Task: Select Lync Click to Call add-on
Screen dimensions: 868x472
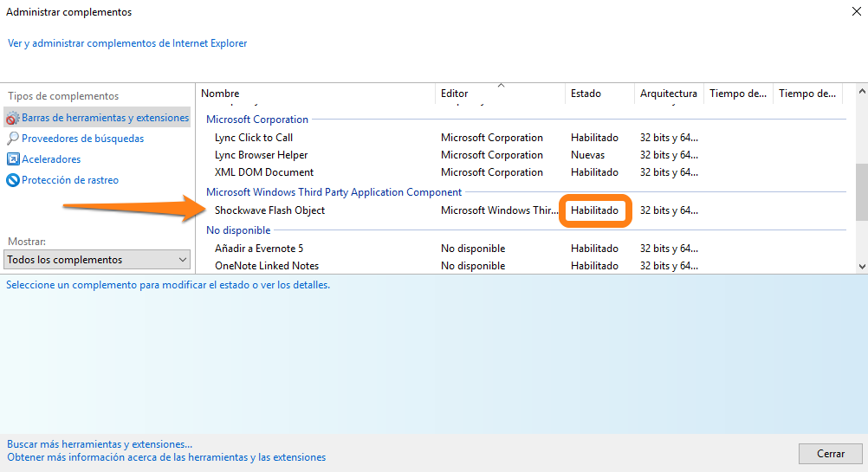Action: 254,138
